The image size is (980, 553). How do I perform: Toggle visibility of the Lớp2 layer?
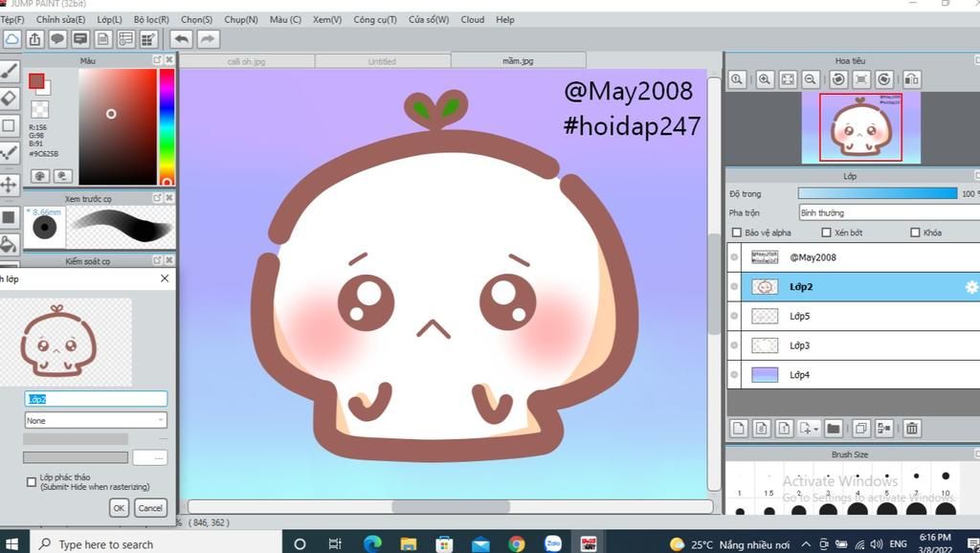[734, 287]
